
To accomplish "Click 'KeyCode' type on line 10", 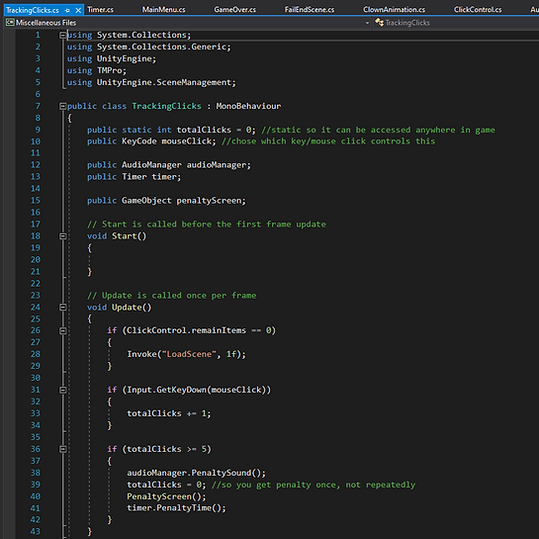I will (139, 141).
